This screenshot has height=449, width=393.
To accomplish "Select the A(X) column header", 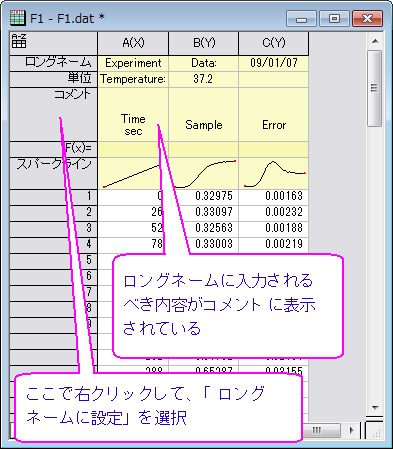I will [133, 43].
